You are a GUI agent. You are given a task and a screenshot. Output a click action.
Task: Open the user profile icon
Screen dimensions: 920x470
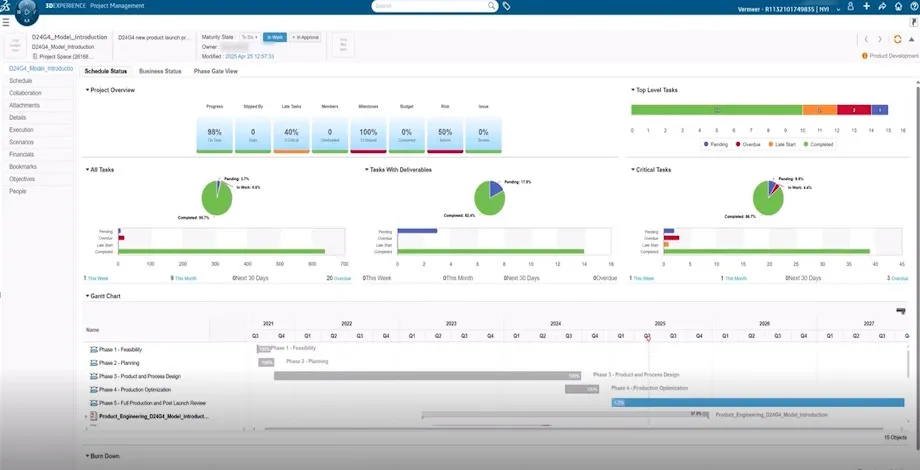(x=851, y=6)
